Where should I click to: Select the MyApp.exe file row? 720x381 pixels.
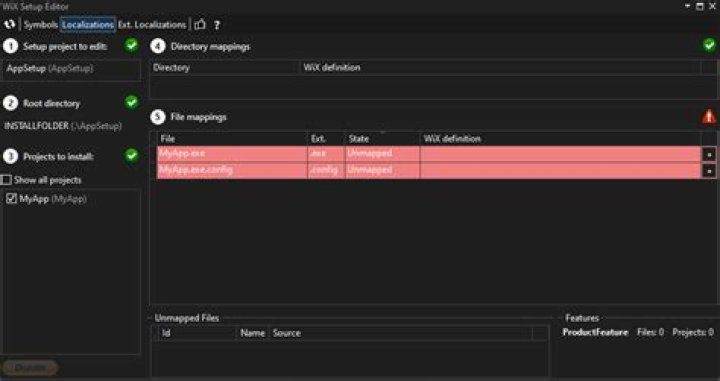click(x=429, y=154)
